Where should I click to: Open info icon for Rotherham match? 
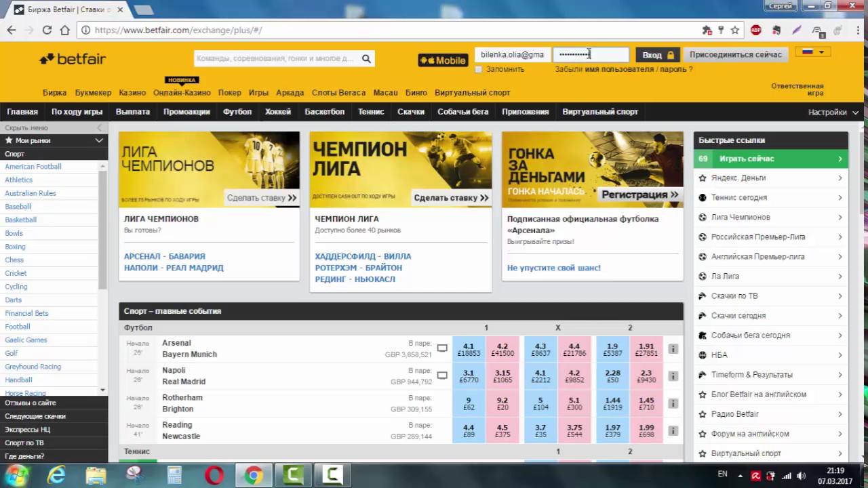pos(673,403)
